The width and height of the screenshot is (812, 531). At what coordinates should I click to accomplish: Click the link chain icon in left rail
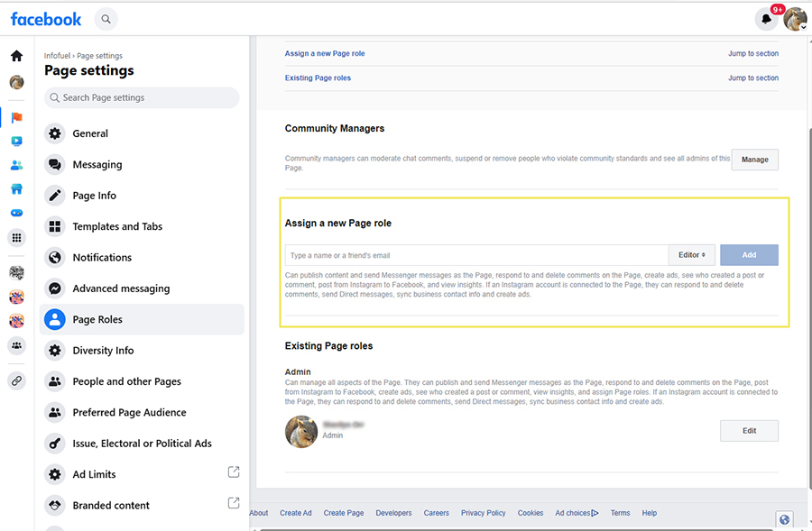pyautogui.click(x=16, y=380)
